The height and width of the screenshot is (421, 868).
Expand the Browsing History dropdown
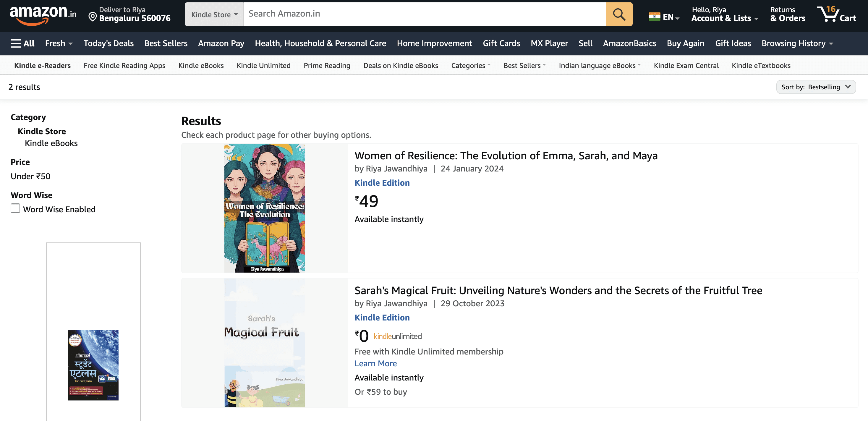(797, 43)
